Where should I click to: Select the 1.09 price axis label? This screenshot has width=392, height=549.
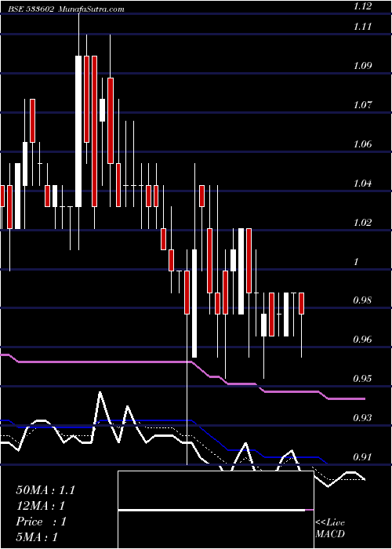363,66
